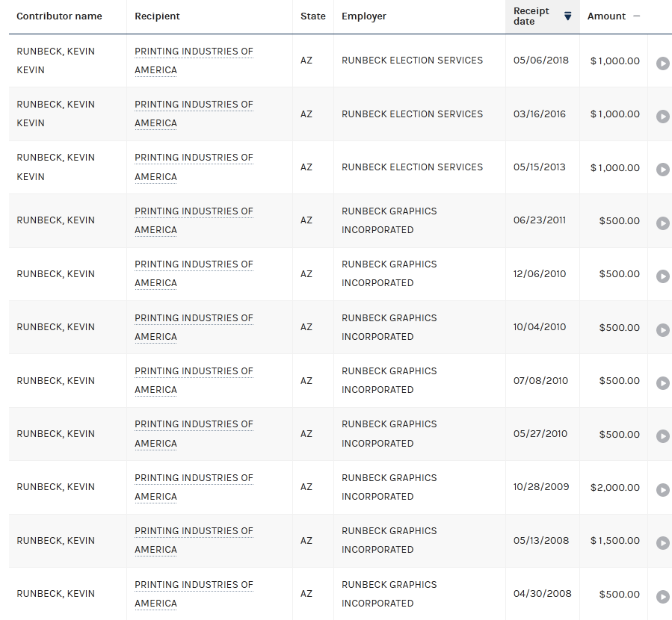Image resolution: width=672 pixels, height=620 pixels.
Task: Select the $1,500.00 amount cell
Action: pyautogui.click(x=614, y=540)
